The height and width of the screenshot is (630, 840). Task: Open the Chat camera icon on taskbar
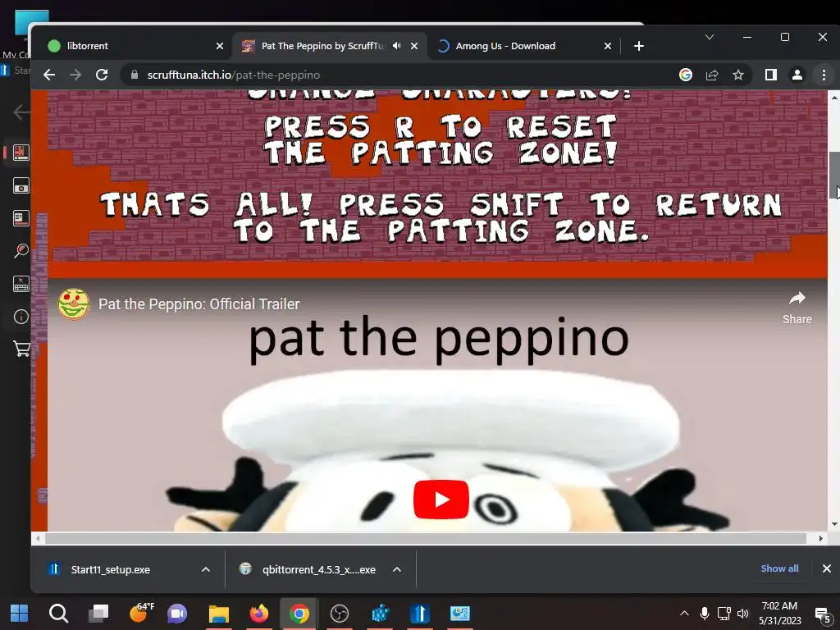point(177,614)
